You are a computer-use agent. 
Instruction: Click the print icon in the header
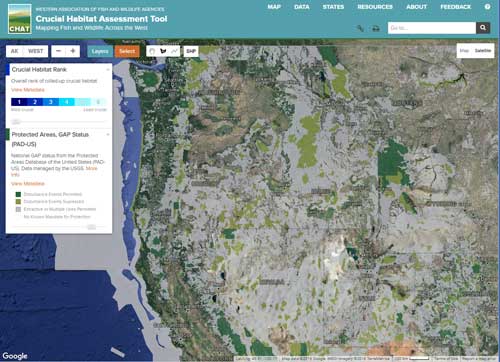click(x=376, y=28)
